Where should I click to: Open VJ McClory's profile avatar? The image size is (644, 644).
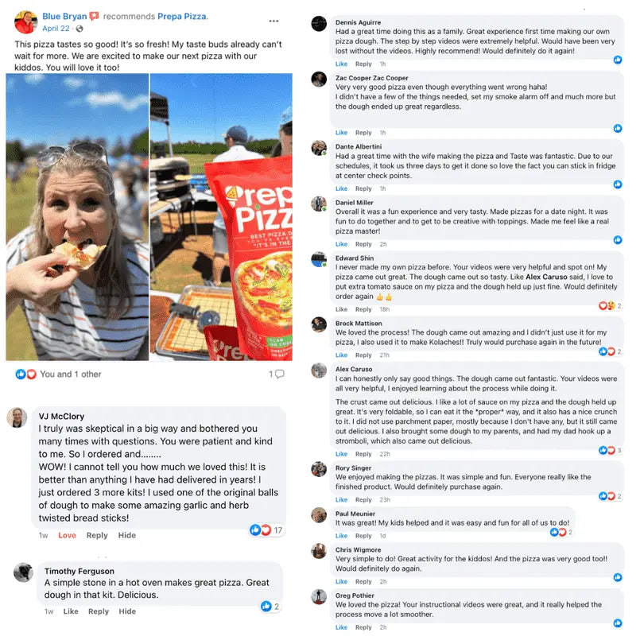(x=17, y=417)
